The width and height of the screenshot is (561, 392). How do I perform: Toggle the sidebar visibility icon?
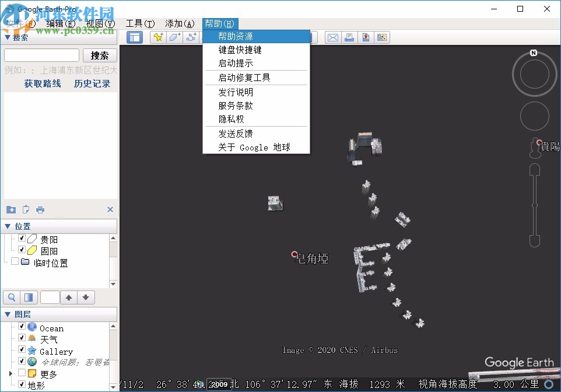pyautogui.click(x=135, y=38)
